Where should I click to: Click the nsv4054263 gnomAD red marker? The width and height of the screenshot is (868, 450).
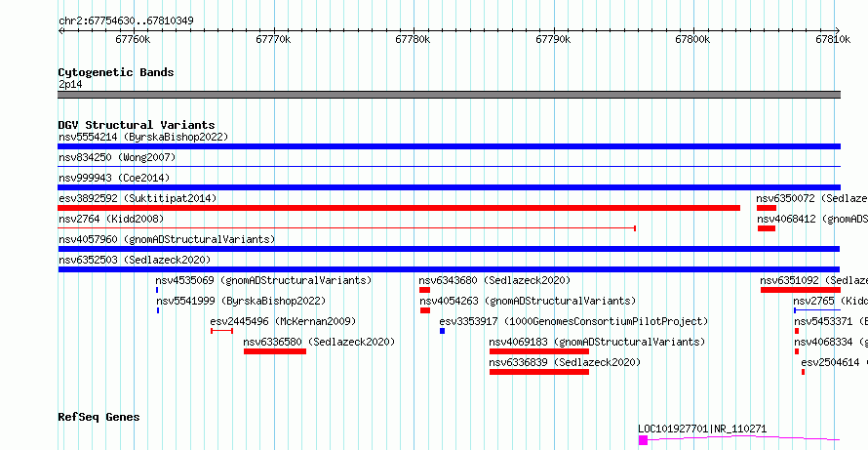(x=425, y=310)
